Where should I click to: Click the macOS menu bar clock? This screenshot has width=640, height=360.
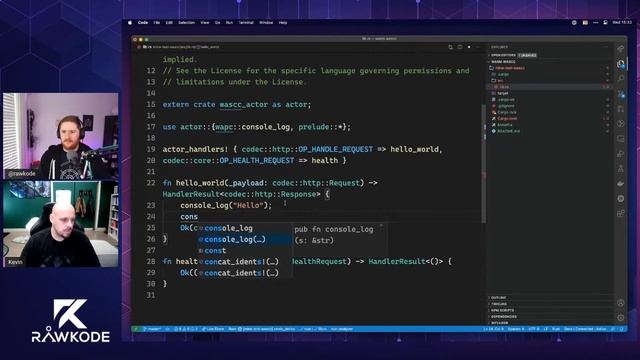pyautogui.click(x=622, y=23)
